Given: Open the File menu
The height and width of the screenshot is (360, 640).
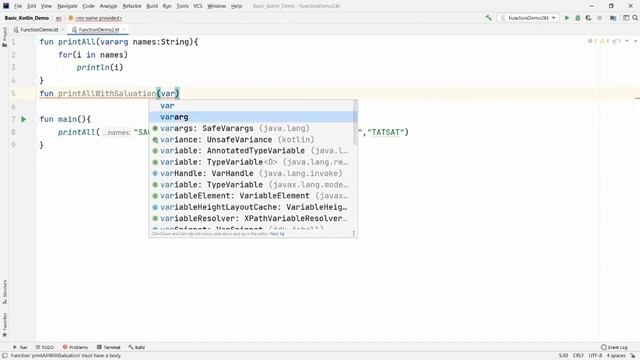Looking at the screenshot, I should click(x=18, y=6).
